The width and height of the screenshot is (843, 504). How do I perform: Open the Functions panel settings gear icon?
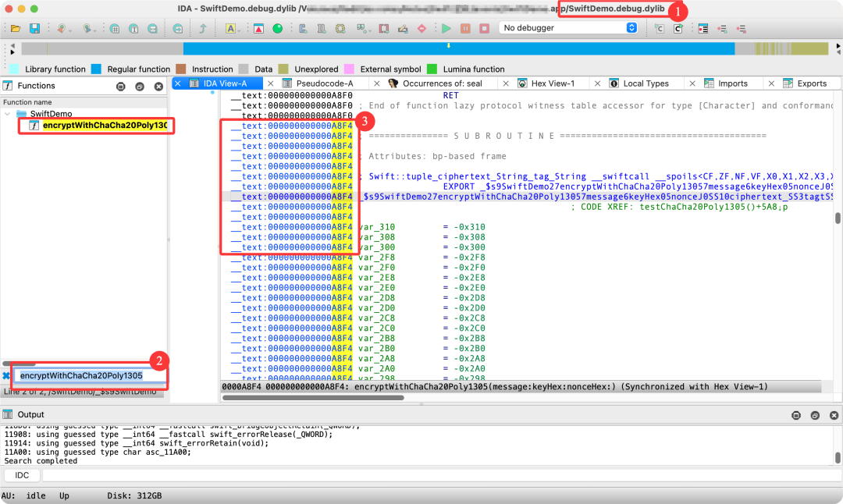120,85
